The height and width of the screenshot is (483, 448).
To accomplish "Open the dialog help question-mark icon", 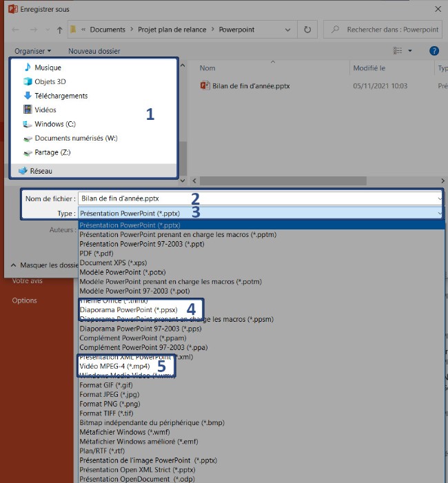I will [434, 51].
